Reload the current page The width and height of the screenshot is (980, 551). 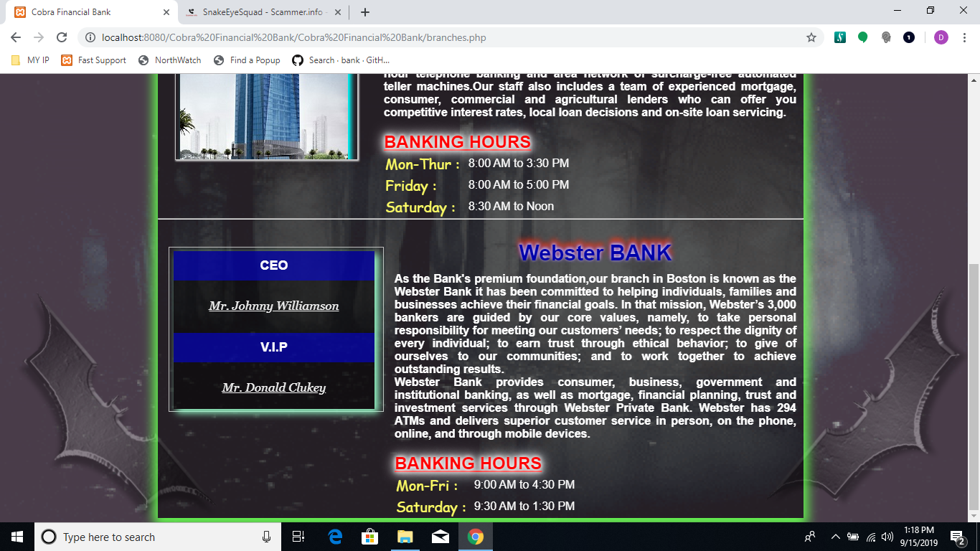click(62, 37)
